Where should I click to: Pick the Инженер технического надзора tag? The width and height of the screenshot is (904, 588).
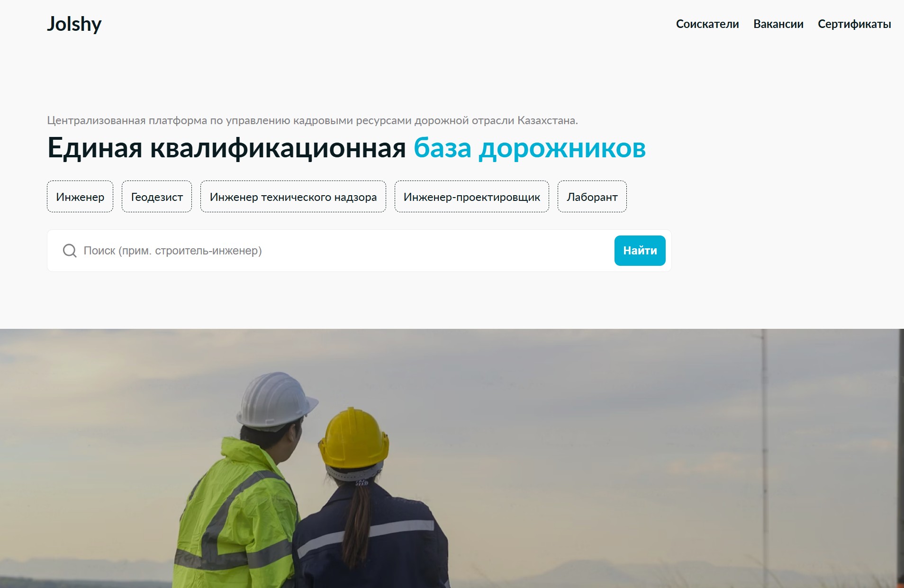[293, 197]
